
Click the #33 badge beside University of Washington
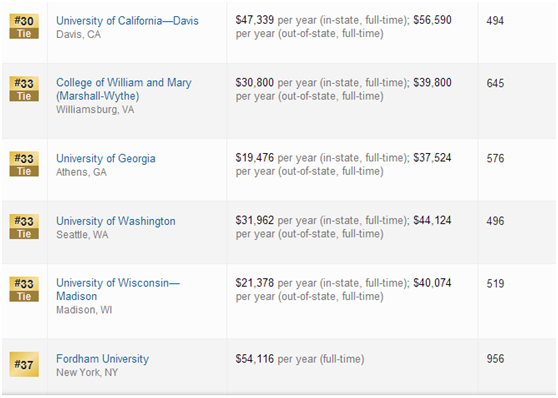click(24, 227)
